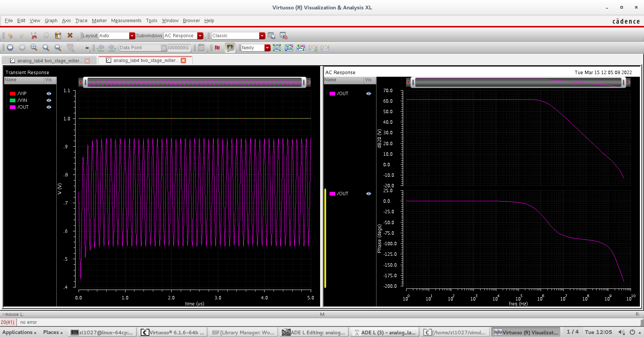Click the magenta transient /OUT swatch
This screenshot has height=337, width=644.
(x=12, y=107)
